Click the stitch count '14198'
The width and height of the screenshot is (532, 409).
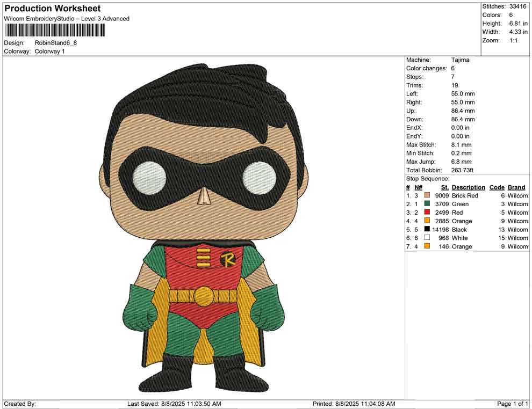(440, 229)
